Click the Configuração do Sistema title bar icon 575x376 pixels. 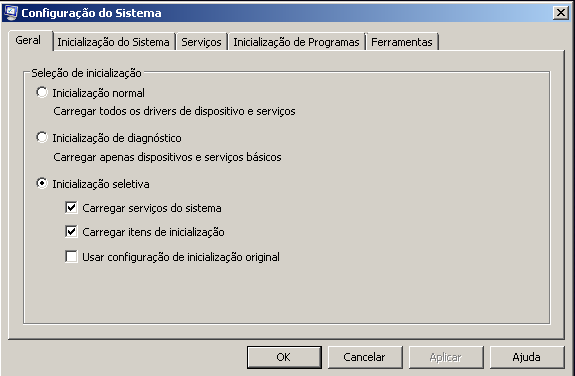(x=11, y=13)
